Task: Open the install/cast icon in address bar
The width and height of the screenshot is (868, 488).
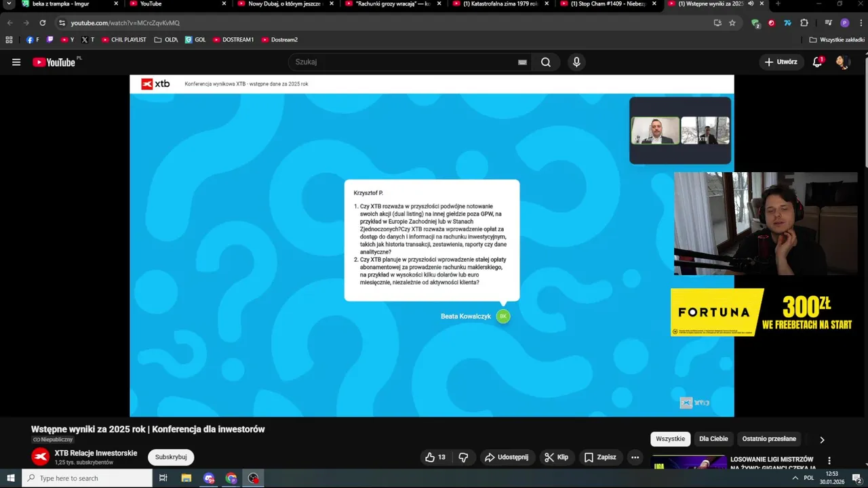Action: pyautogui.click(x=717, y=22)
